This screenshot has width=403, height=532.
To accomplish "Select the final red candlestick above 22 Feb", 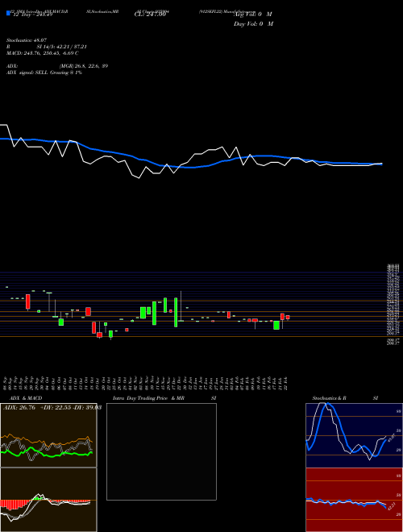I will [288, 318].
